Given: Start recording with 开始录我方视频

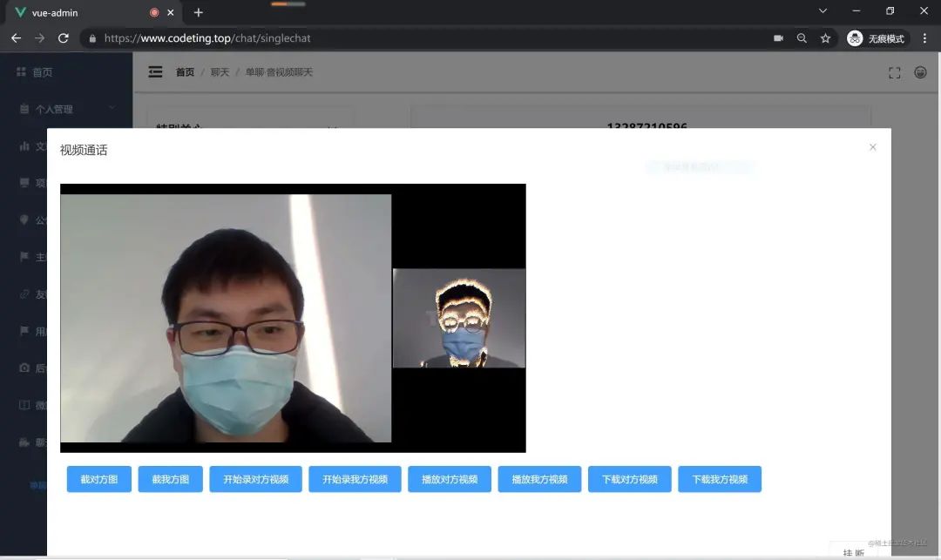Looking at the screenshot, I should tap(355, 479).
